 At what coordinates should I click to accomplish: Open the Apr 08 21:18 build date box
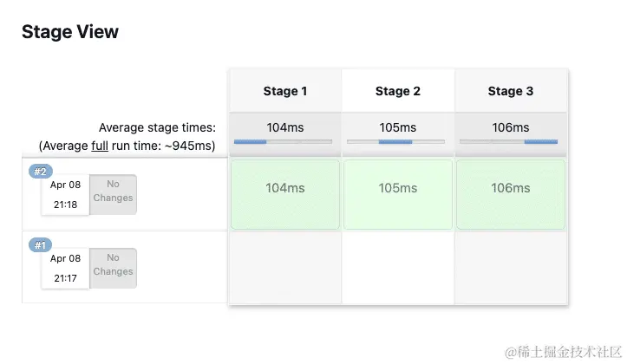[x=65, y=194]
